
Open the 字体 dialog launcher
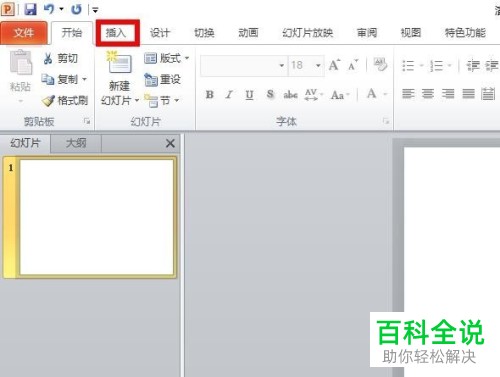(386, 121)
